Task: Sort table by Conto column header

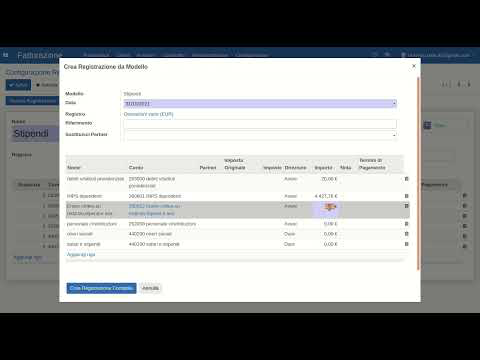Action: point(136,167)
